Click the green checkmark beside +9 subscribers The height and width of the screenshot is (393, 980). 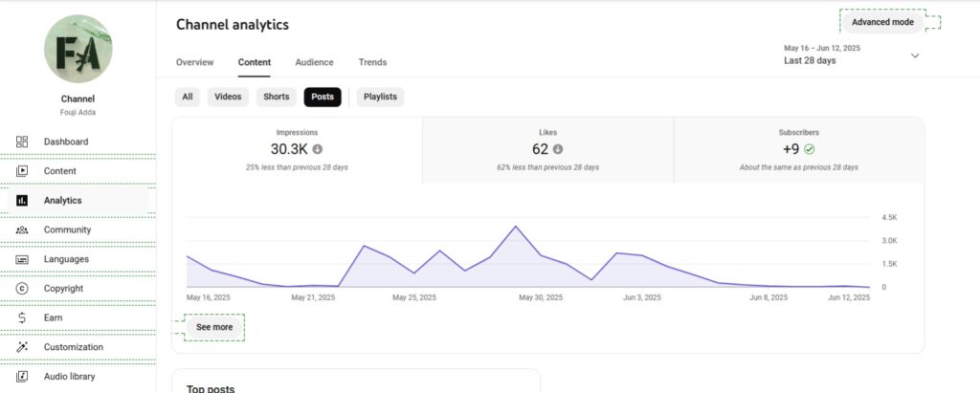tap(810, 149)
